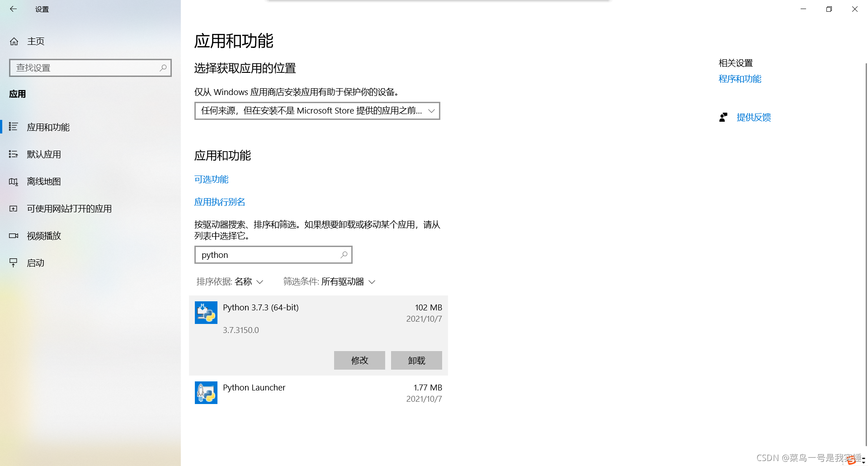The width and height of the screenshot is (868, 466).
Task: Click the 卸载 button to uninstall Python
Action: click(x=416, y=360)
